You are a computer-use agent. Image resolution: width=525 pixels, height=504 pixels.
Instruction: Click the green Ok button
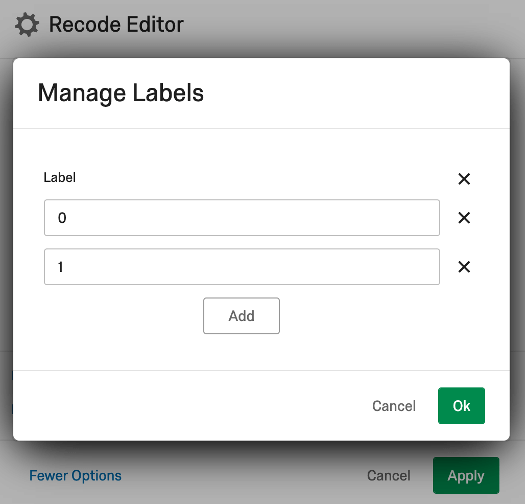461,406
